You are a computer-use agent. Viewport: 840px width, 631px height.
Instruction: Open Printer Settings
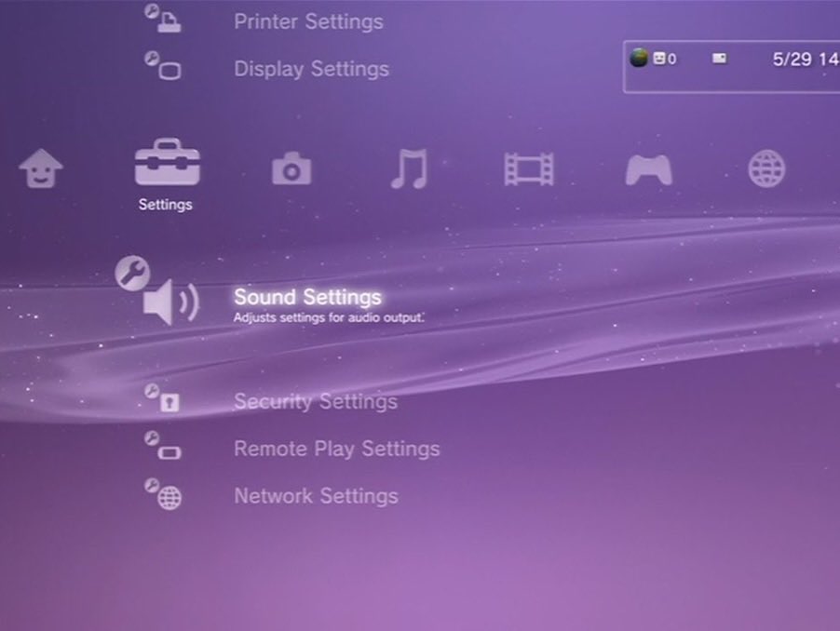pos(308,21)
